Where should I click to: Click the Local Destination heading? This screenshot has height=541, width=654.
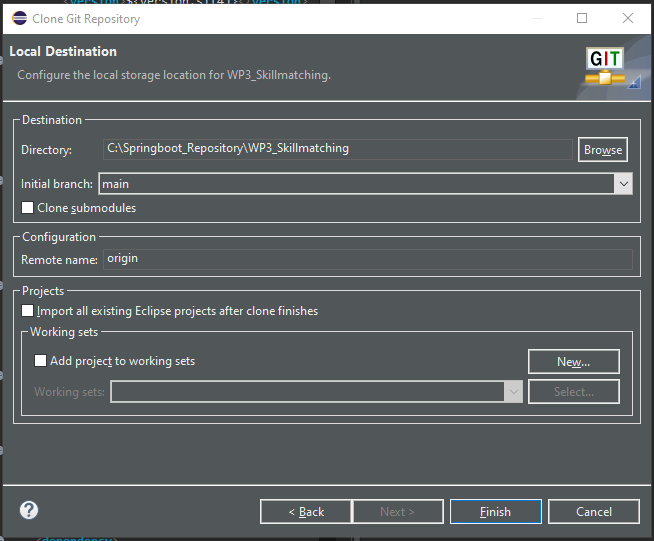pos(63,51)
